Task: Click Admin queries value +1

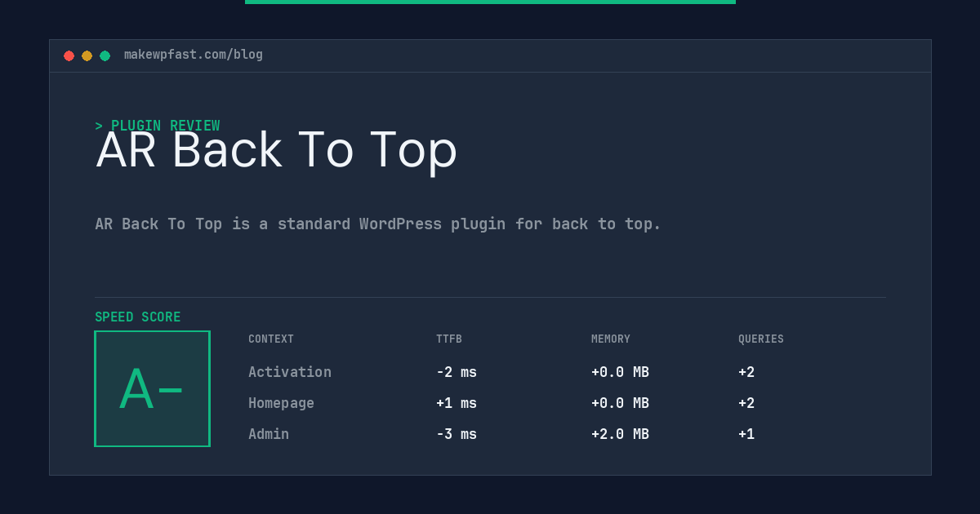Action: click(746, 434)
